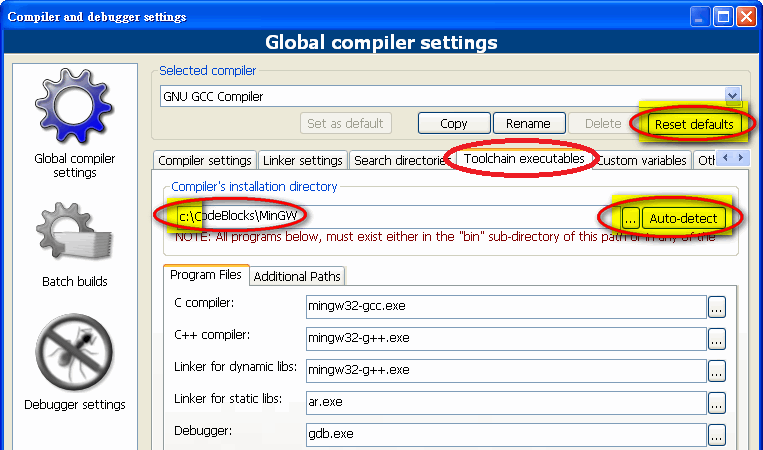The height and width of the screenshot is (450, 763).
Task: Browse for C compiler executable
Action: [716, 308]
